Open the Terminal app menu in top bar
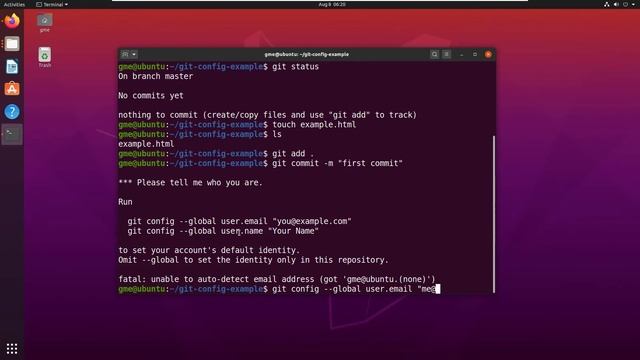Image resolution: width=640 pixels, height=360 pixels. click(x=52, y=4)
